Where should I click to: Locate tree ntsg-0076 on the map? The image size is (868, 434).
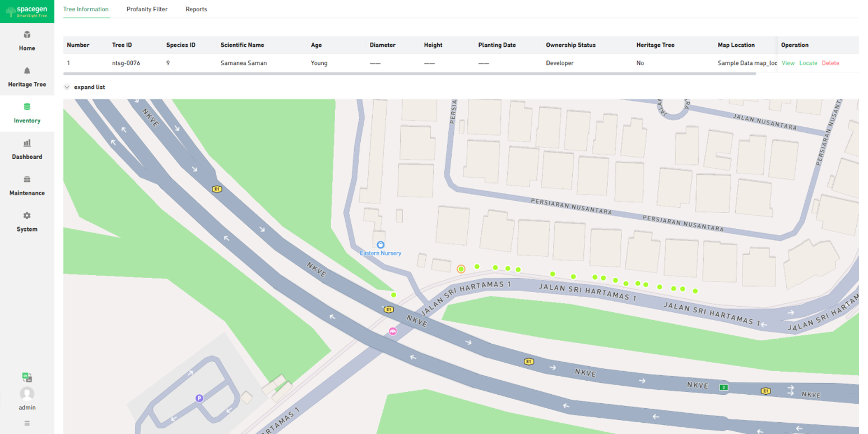[x=808, y=63]
